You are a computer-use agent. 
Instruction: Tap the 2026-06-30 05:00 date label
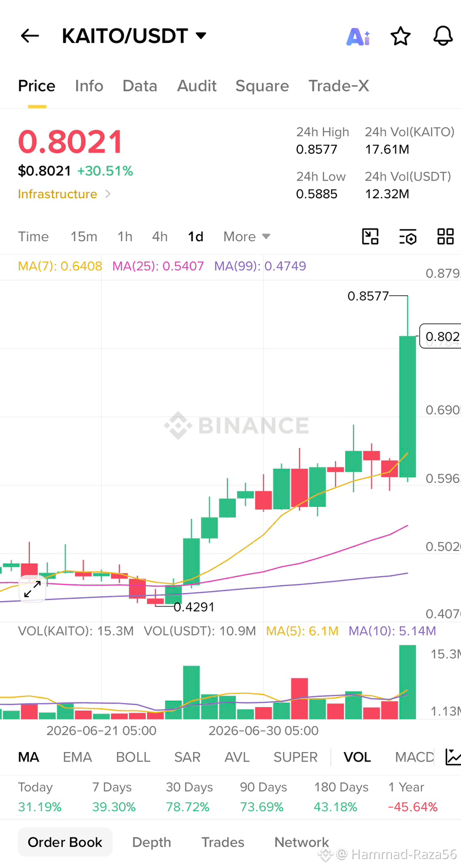263,730
